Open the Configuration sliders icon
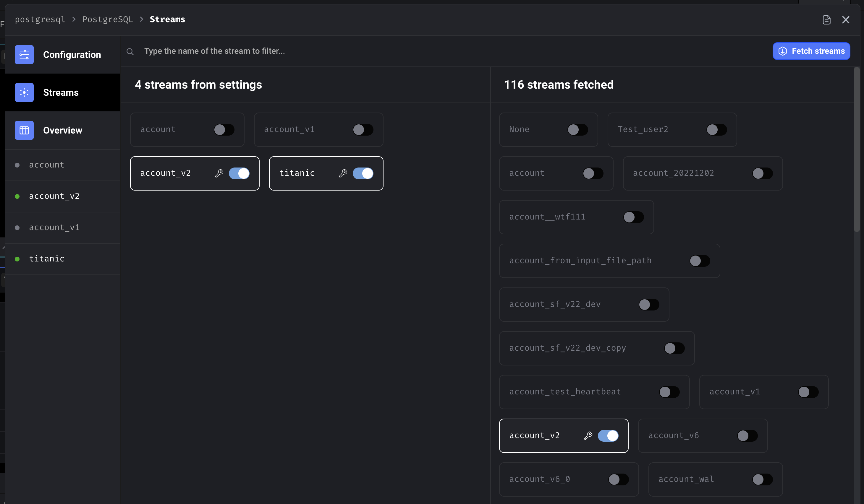 point(24,54)
